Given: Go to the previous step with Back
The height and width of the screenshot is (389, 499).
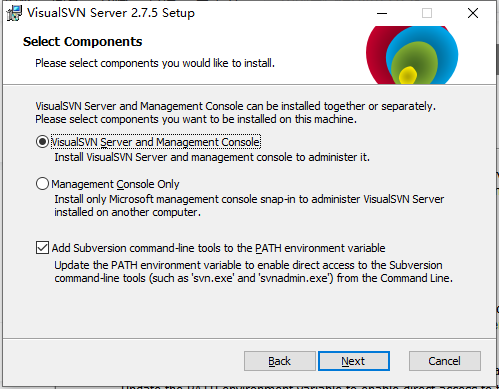Looking at the screenshot, I should point(280,361).
